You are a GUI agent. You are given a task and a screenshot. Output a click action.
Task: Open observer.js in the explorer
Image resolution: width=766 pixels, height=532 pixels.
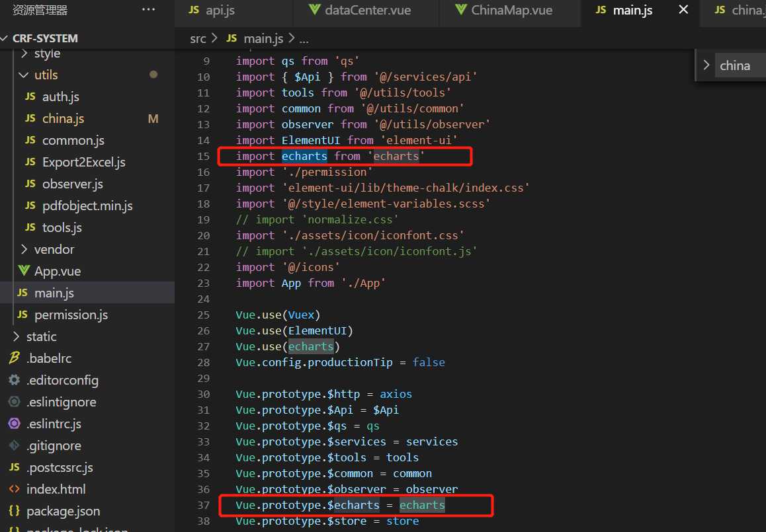click(x=72, y=184)
